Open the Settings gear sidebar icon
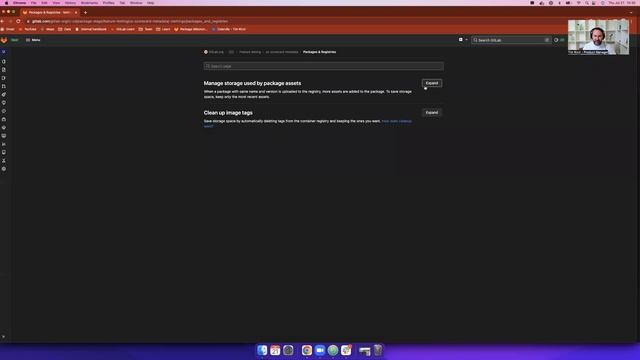The width and height of the screenshot is (640, 360). pos(4,169)
